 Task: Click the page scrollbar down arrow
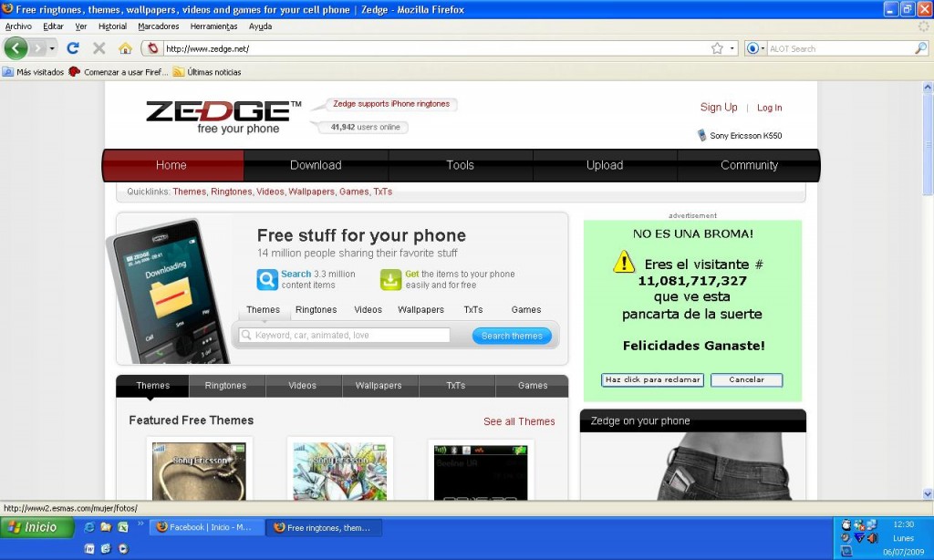928,493
